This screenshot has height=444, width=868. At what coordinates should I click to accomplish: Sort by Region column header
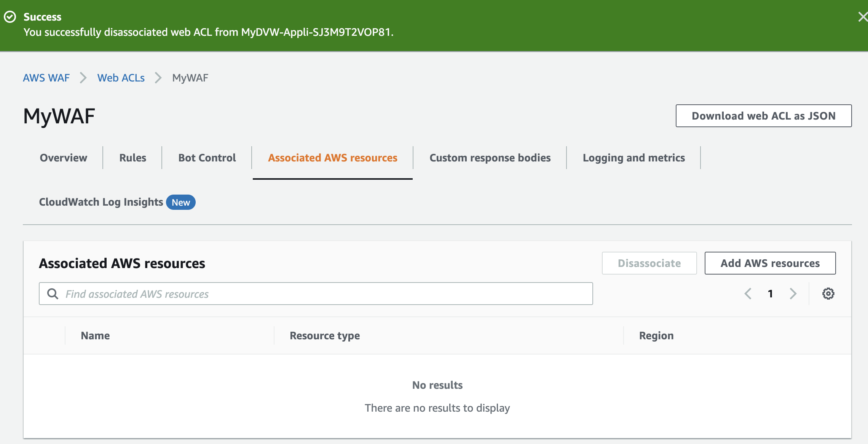click(656, 335)
